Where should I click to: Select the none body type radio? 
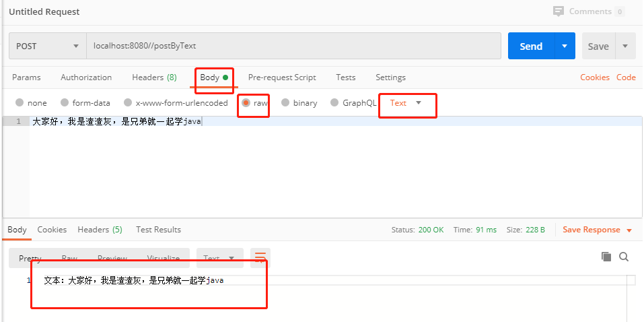tap(20, 102)
